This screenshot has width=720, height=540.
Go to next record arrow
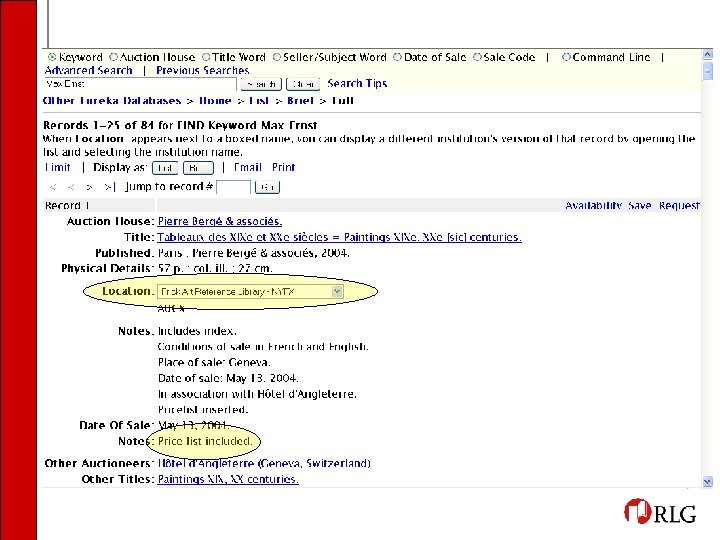90,187
